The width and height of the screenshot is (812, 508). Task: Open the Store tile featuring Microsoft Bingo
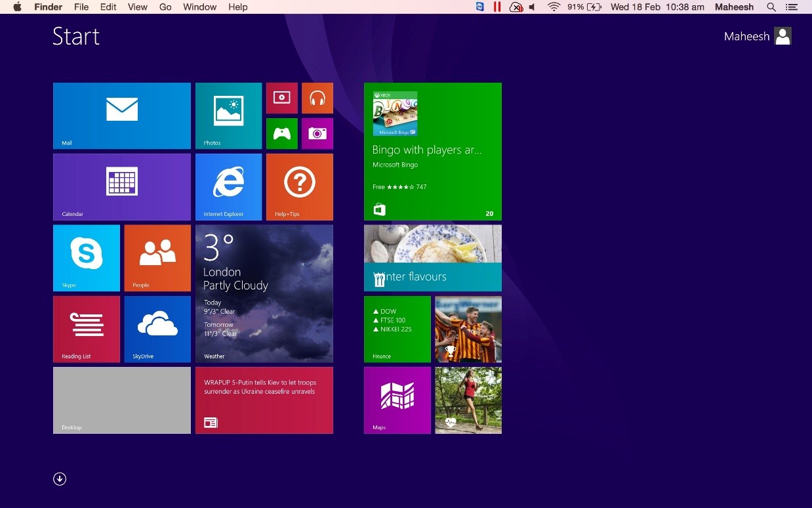pos(433,152)
